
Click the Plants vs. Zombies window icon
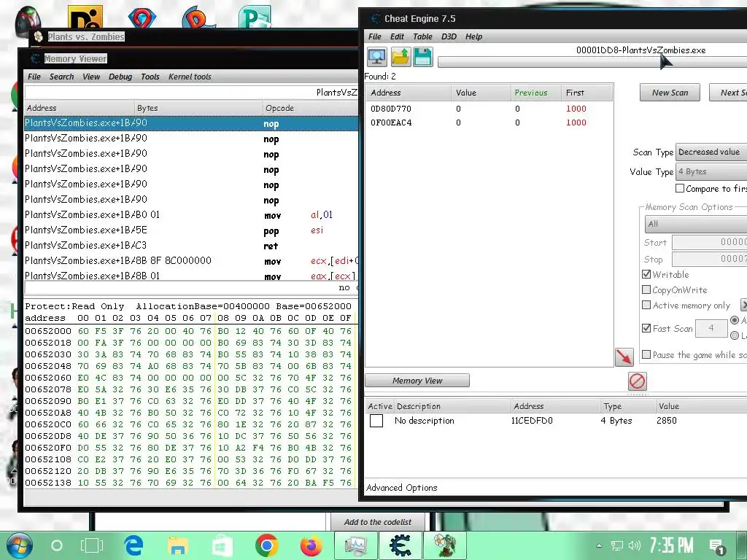[x=39, y=36]
